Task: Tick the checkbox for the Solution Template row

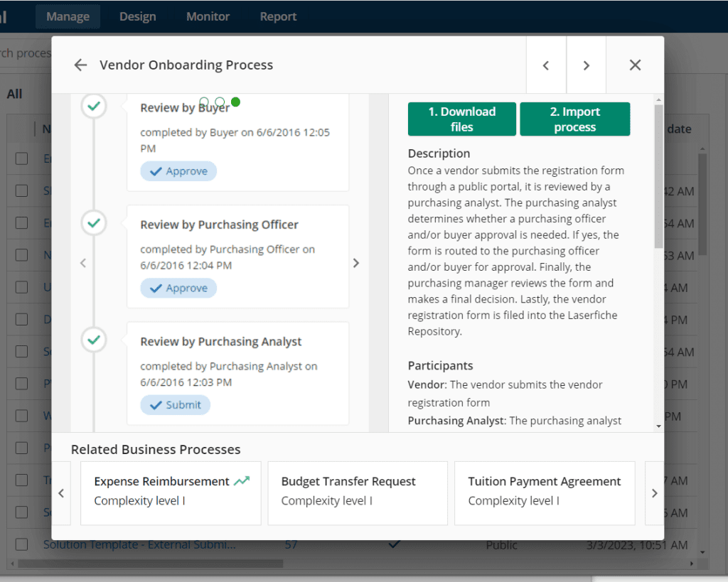Action: (x=21, y=544)
